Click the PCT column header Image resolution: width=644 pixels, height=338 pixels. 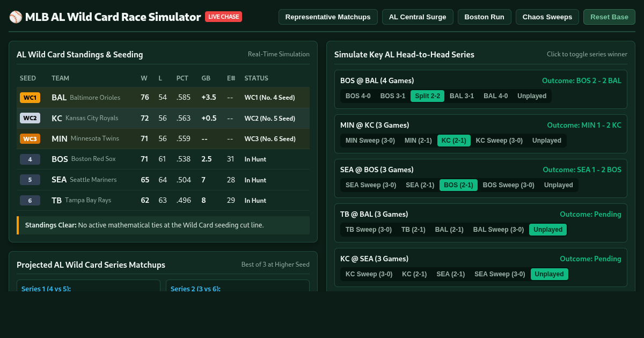click(x=182, y=78)
